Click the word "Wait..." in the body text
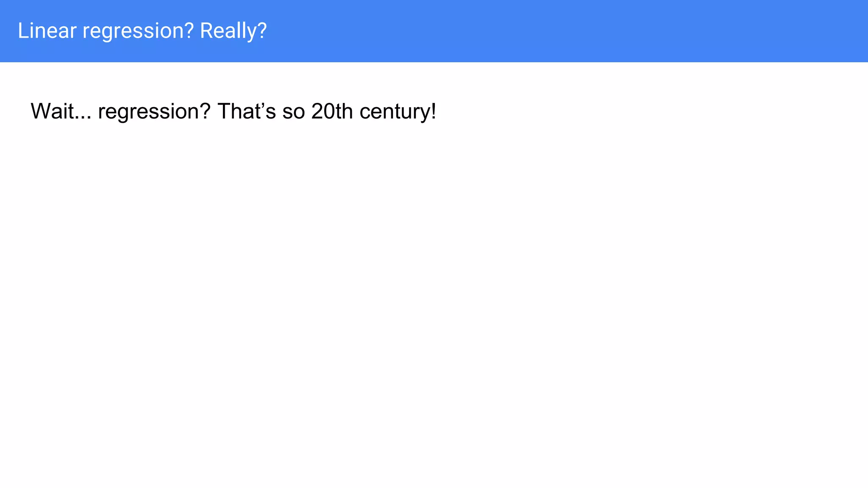Viewport: 868px width, 488px height. tap(61, 111)
